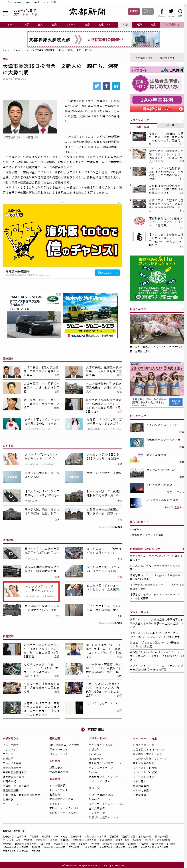Select 京都・滋賀 ranking tab
This screenshot has height=868, width=187.
tap(143, 127)
